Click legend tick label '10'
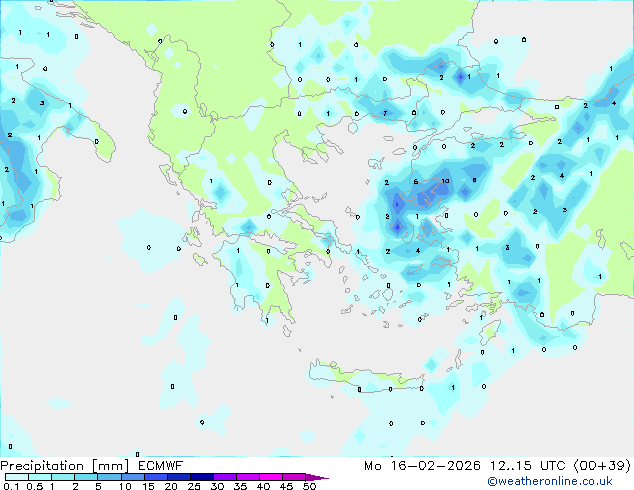 tap(125, 486)
